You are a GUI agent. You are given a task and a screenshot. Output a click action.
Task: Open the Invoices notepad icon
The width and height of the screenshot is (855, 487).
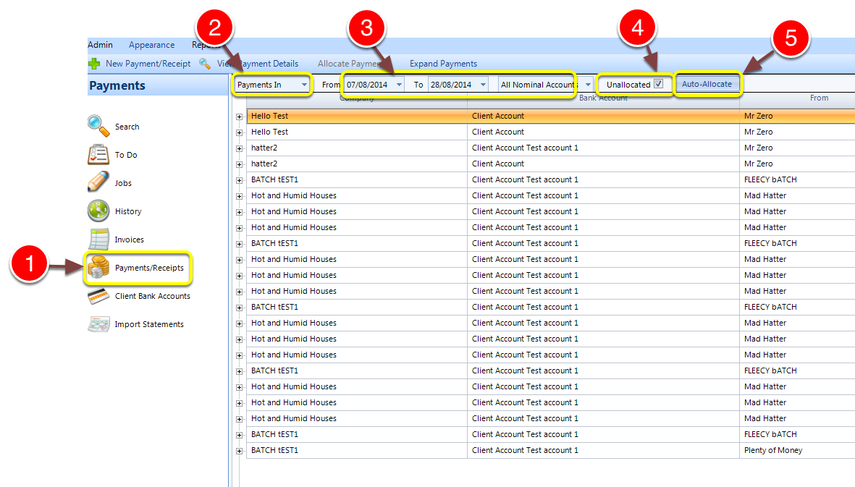tap(98, 239)
